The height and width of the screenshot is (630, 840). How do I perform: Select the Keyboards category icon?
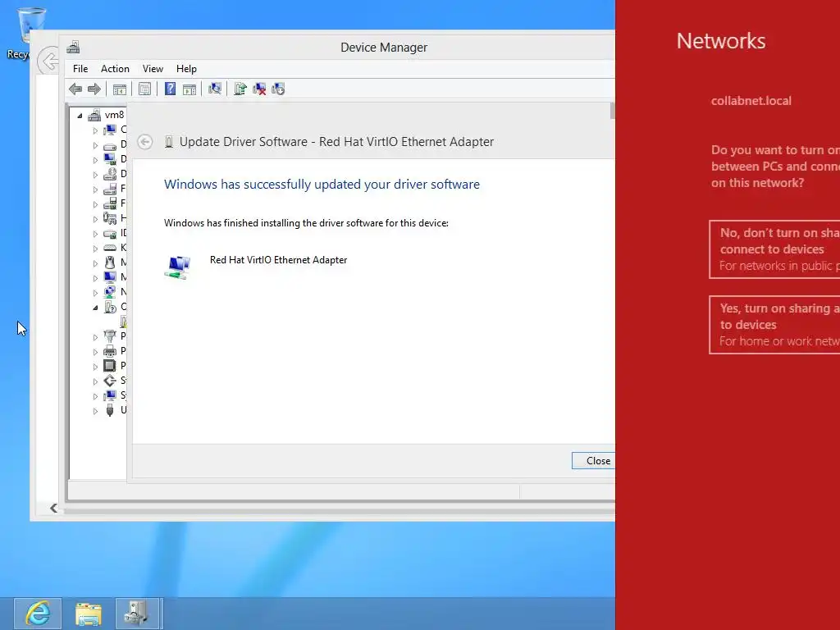click(x=110, y=248)
